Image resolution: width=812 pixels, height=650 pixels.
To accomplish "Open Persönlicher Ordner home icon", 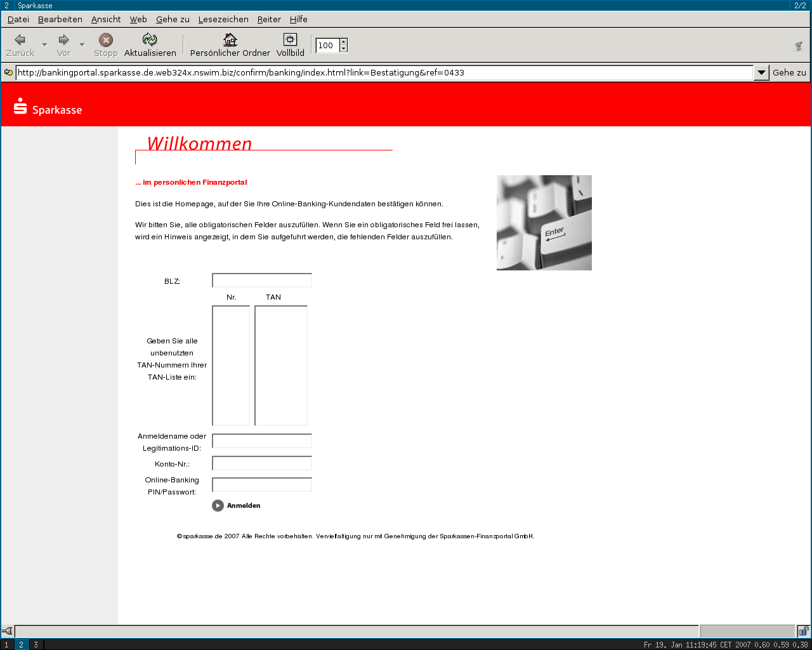I will click(230, 39).
